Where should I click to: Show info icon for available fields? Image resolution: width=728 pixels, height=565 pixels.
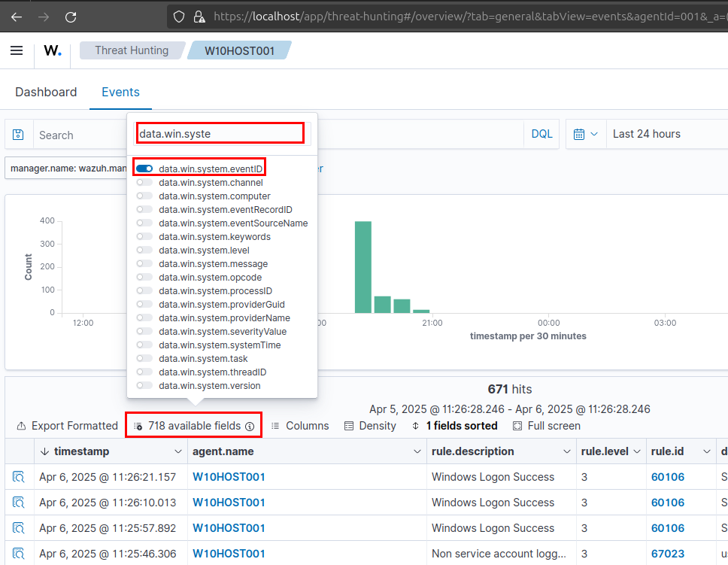(250, 426)
